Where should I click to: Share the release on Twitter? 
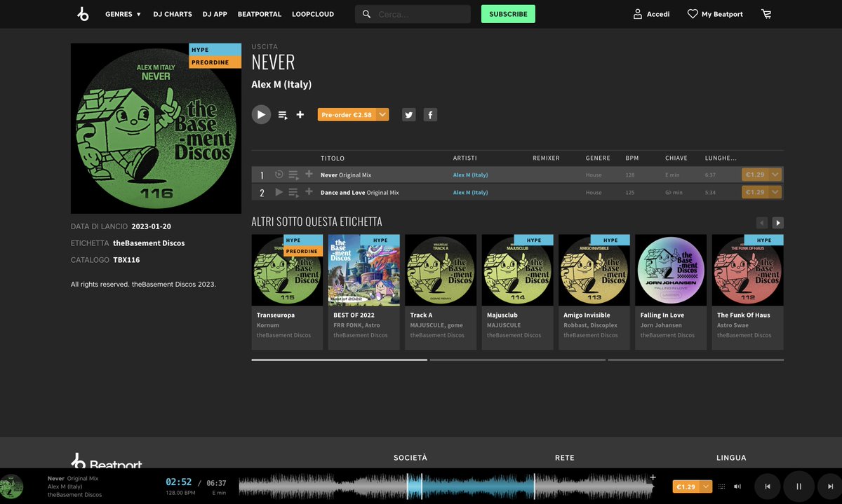point(409,114)
